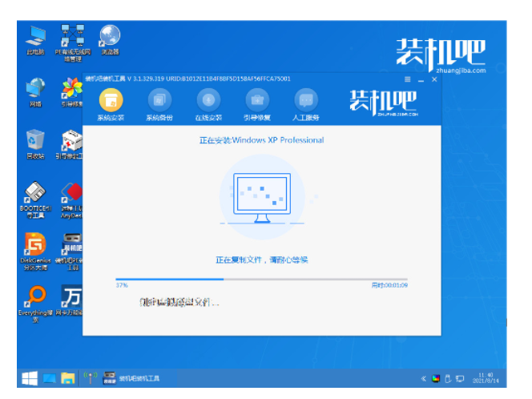The height and width of the screenshot is (399, 532).
Task: Open the 网卡万能 driver icon
Action: click(70, 300)
